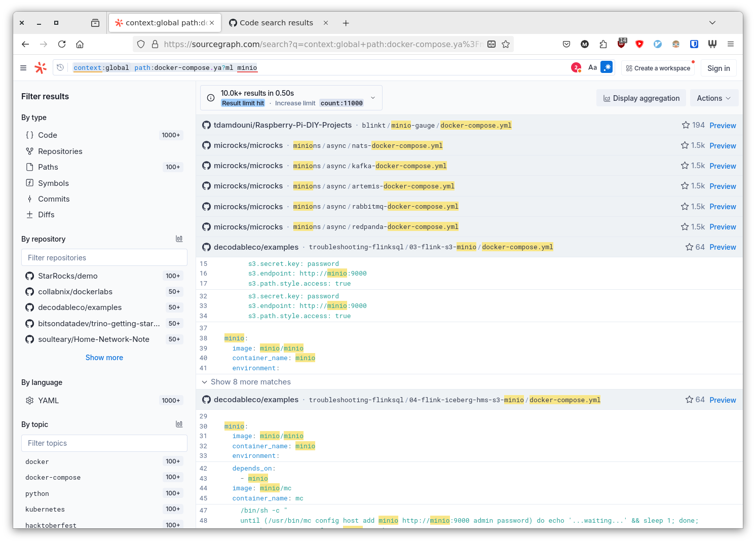Go back to previous page
Screen dimensions: 756x543
(x=25, y=44)
